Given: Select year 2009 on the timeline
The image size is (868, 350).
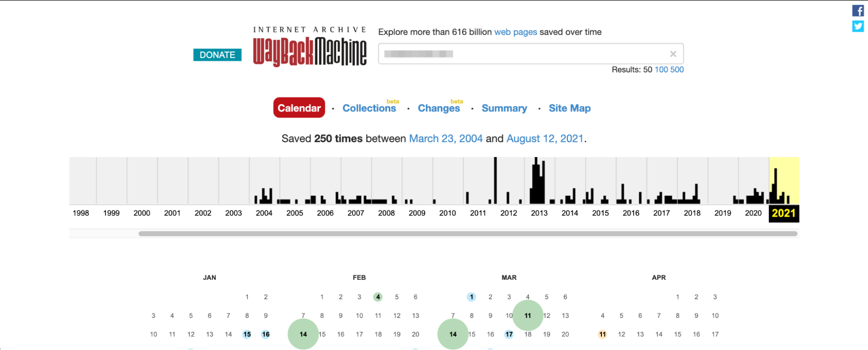Looking at the screenshot, I should pos(417,213).
